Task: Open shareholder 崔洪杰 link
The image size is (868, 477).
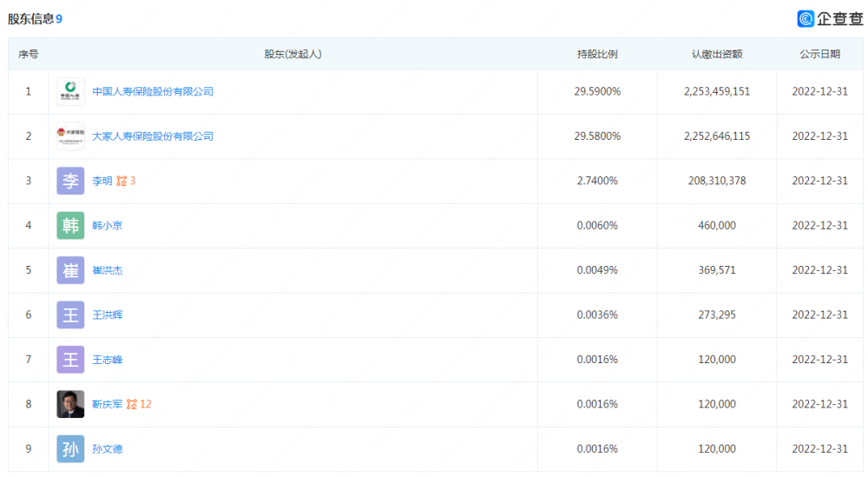Action: coord(108,270)
